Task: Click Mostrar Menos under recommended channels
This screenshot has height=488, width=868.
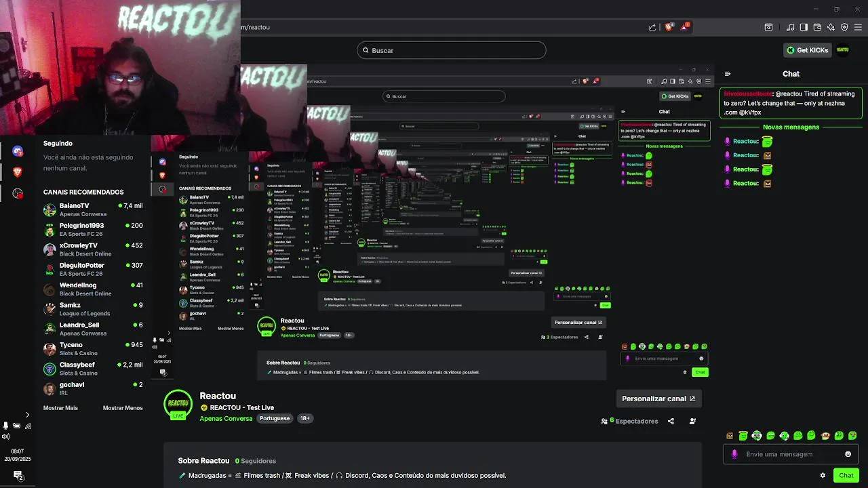Action: tap(123, 408)
